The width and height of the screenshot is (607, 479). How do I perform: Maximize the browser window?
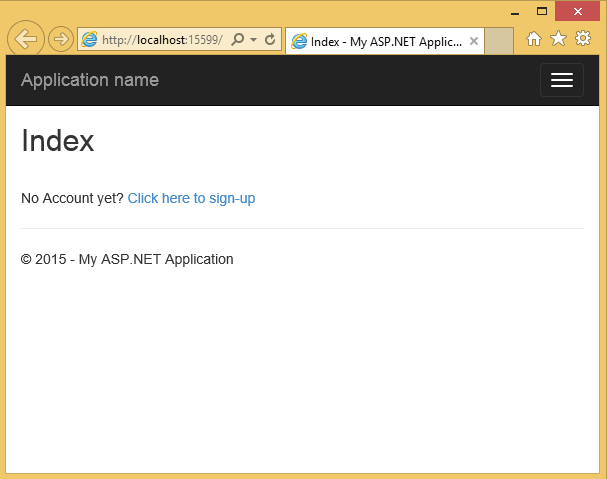pos(542,11)
